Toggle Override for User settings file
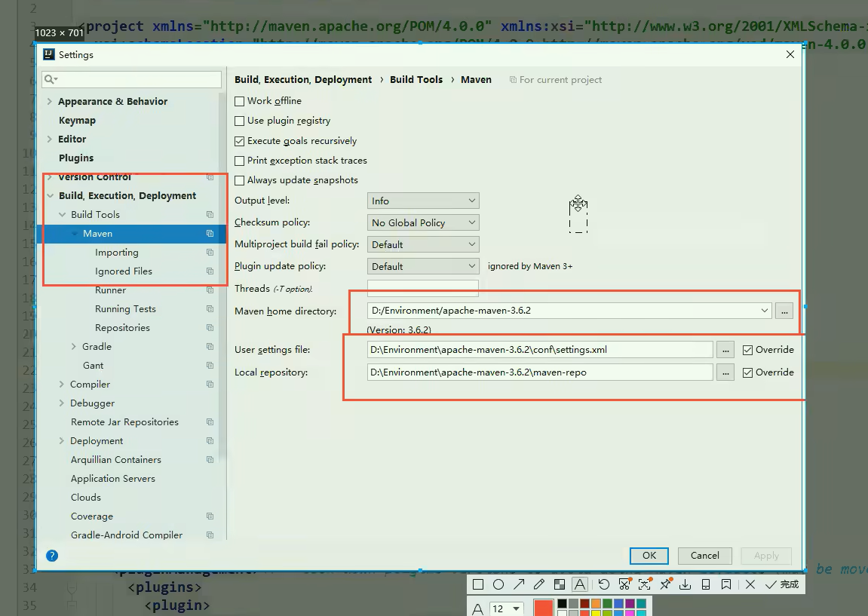The height and width of the screenshot is (616, 868). click(x=747, y=350)
